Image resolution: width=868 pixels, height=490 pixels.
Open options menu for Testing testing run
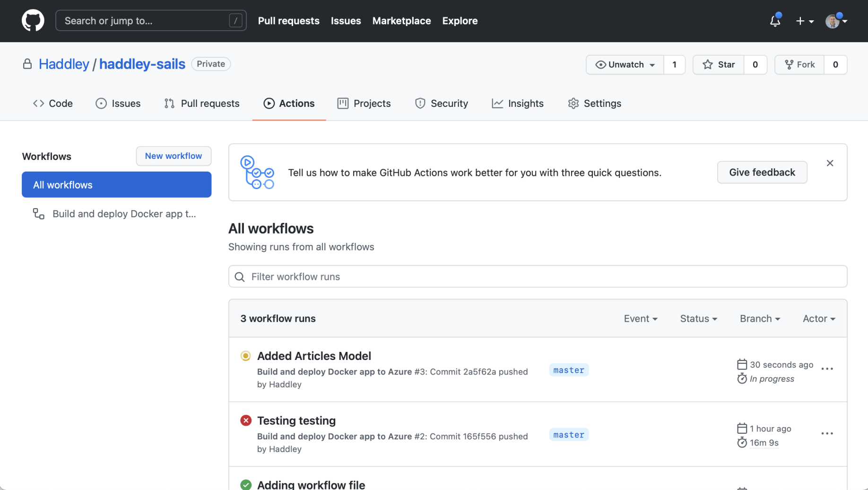coord(827,434)
